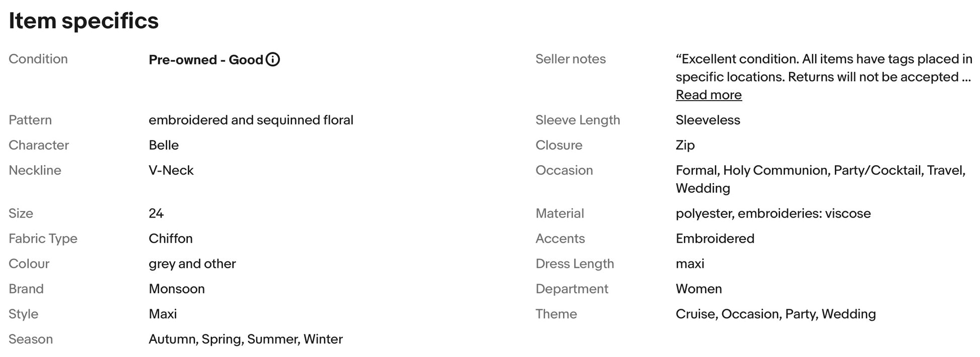Click the Belle character value
The height and width of the screenshot is (357, 980).
(163, 145)
